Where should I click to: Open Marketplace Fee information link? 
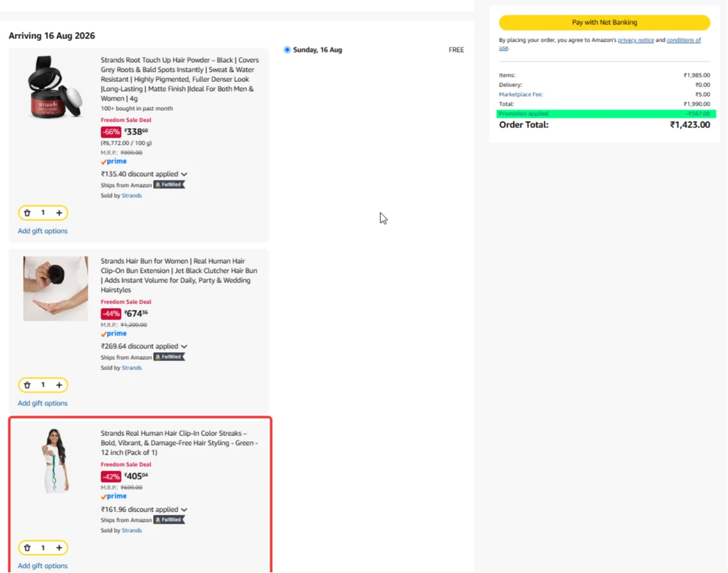(521, 94)
